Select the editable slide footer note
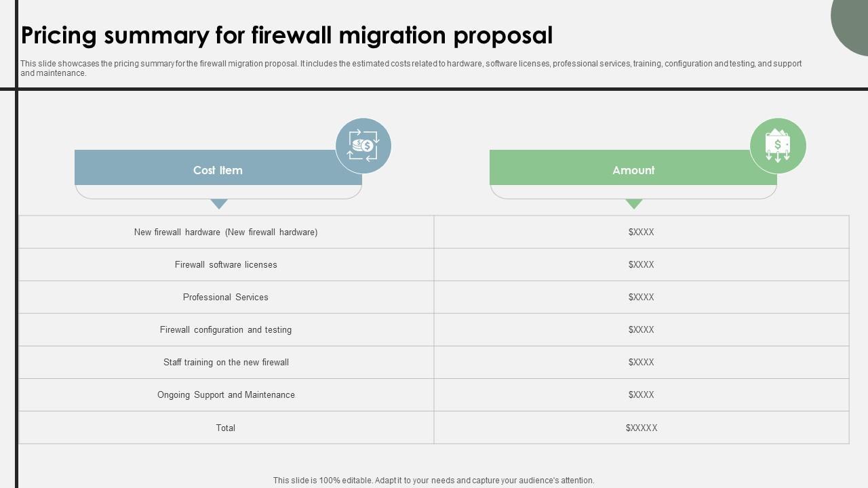This screenshot has width=868, height=488. click(x=434, y=480)
